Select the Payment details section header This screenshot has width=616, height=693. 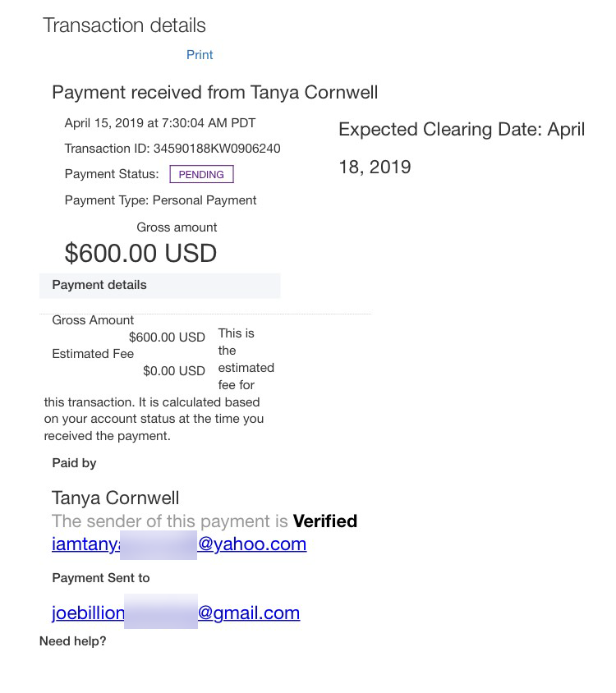point(99,285)
